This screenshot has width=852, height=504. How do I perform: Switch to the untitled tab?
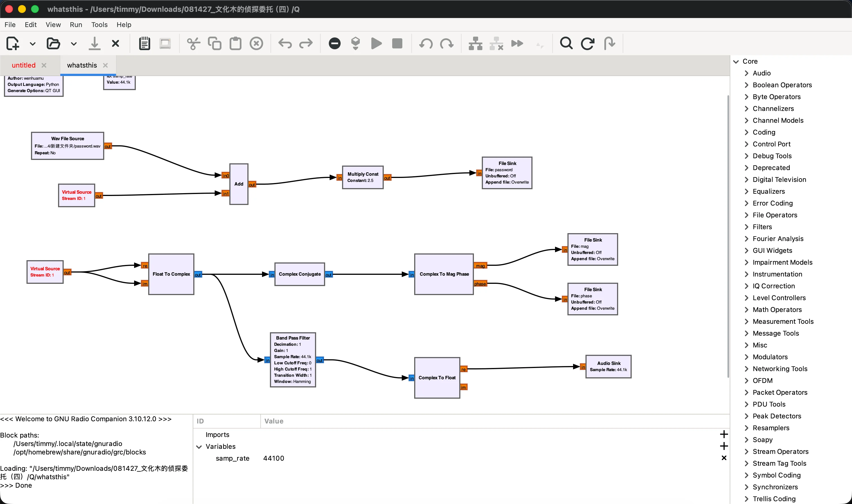(x=23, y=65)
